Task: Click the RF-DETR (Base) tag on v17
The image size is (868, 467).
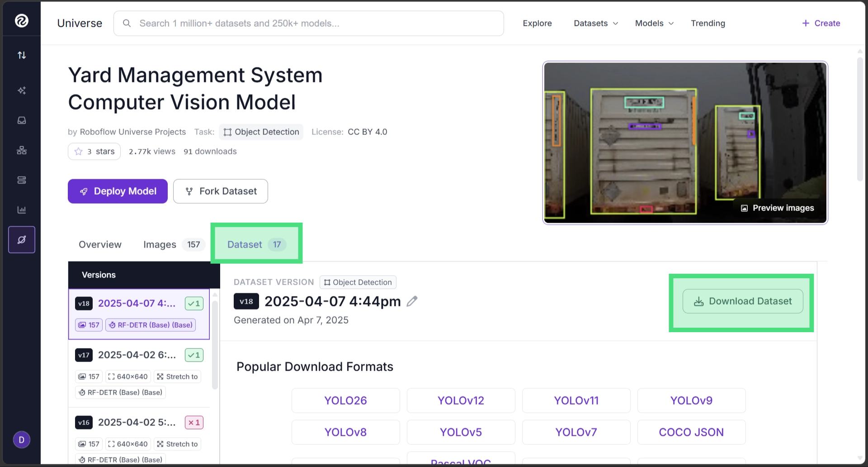Action: (120, 392)
